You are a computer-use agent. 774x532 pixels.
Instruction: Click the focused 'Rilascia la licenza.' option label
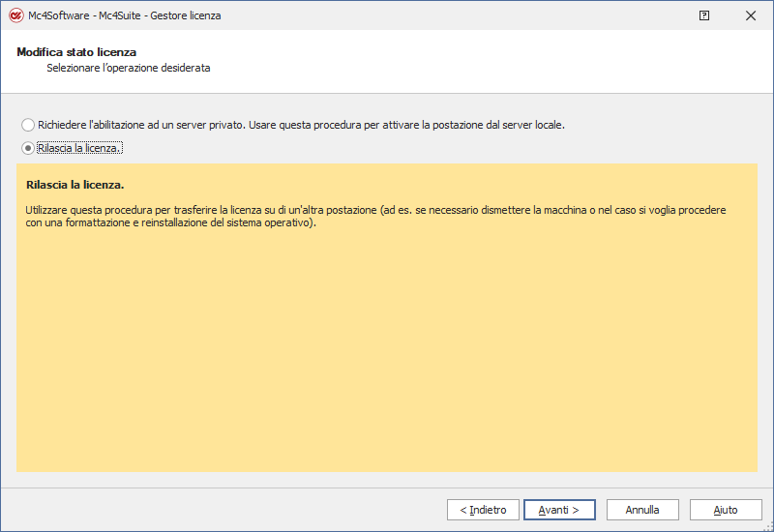[79, 148]
